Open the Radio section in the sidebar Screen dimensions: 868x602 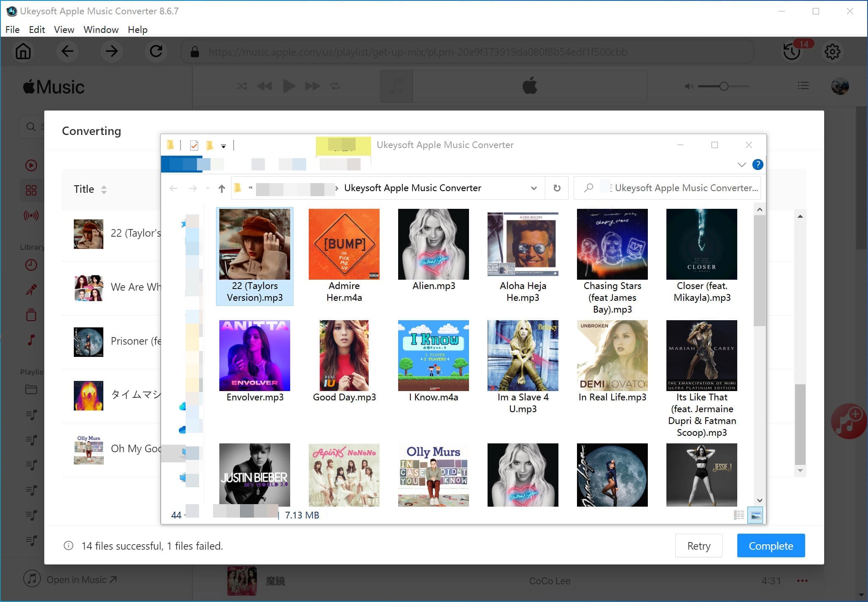click(x=31, y=216)
